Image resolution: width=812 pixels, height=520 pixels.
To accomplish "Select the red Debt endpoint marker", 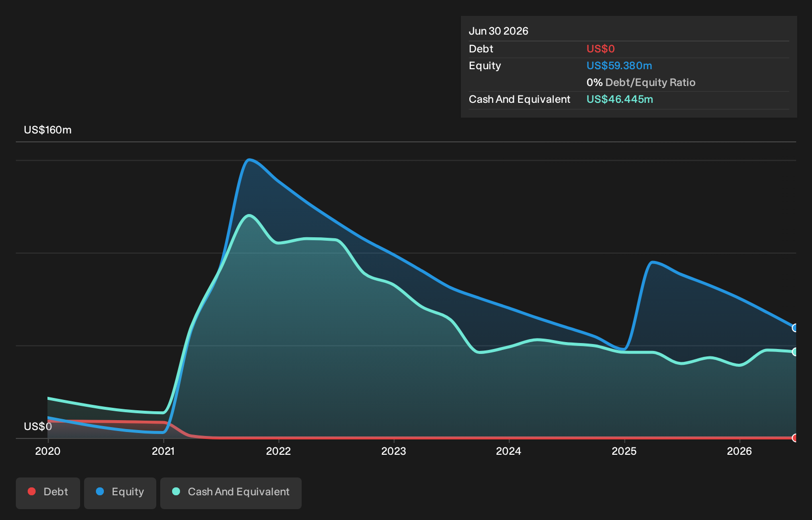I will click(795, 438).
